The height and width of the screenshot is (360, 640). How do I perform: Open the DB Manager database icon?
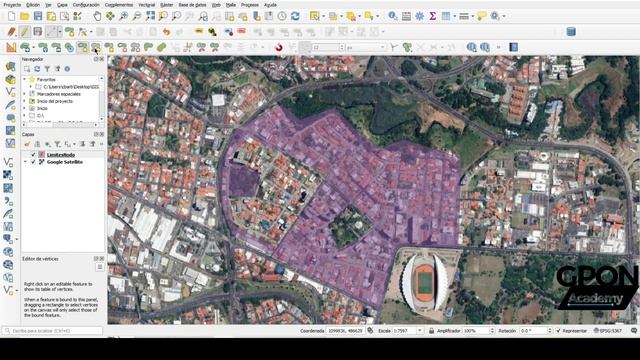pos(571,32)
